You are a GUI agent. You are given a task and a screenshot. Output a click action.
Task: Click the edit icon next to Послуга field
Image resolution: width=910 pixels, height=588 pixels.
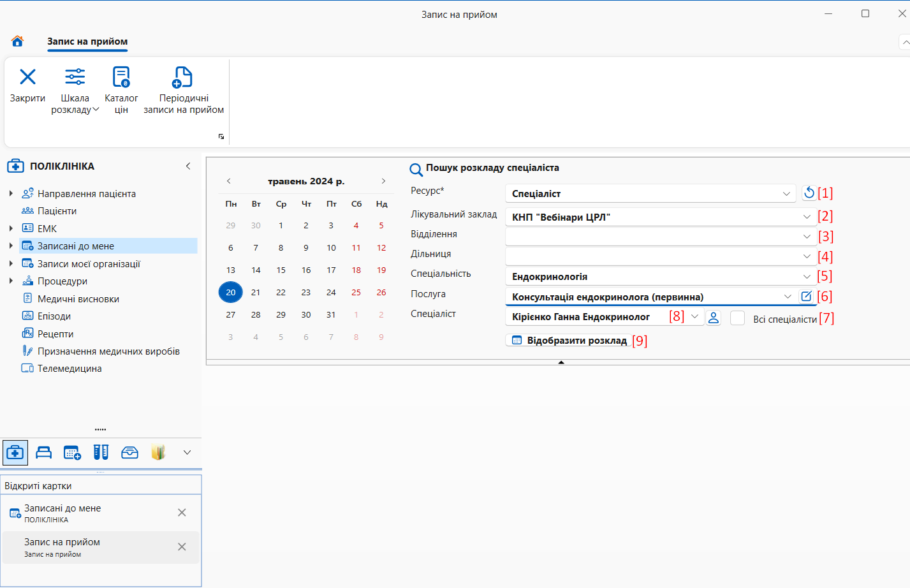point(806,296)
